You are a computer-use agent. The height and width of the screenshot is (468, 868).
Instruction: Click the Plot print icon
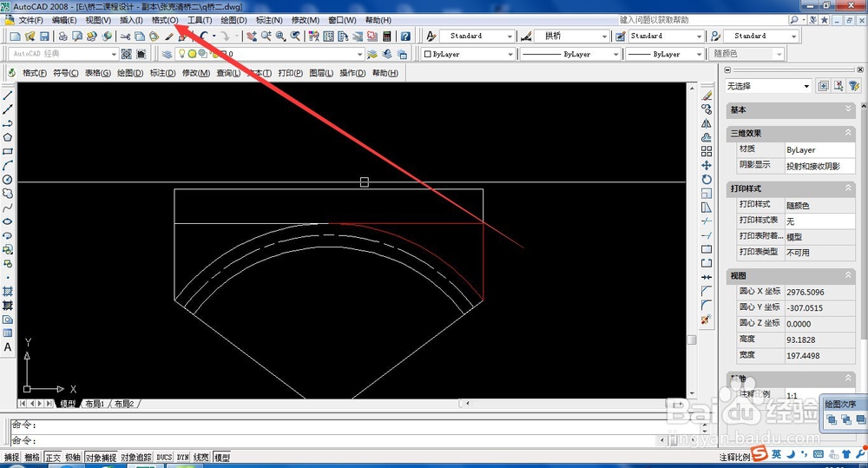(x=62, y=36)
